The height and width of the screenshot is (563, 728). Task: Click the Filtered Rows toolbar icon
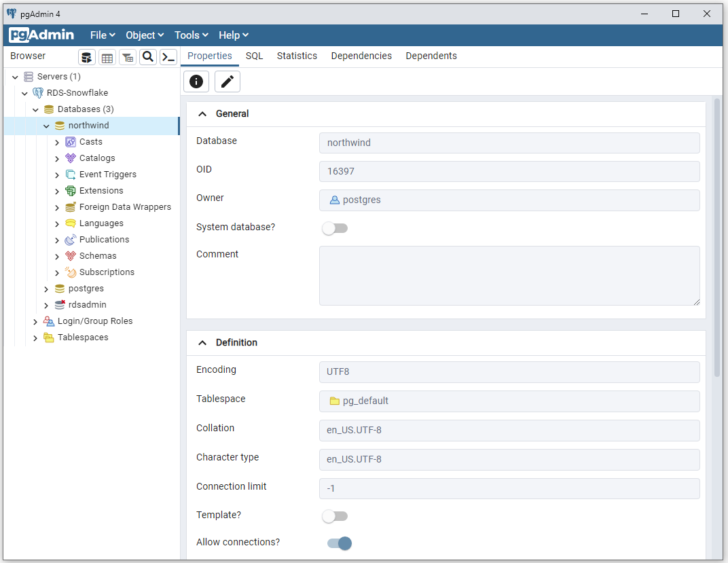click(x=128, y=58)
